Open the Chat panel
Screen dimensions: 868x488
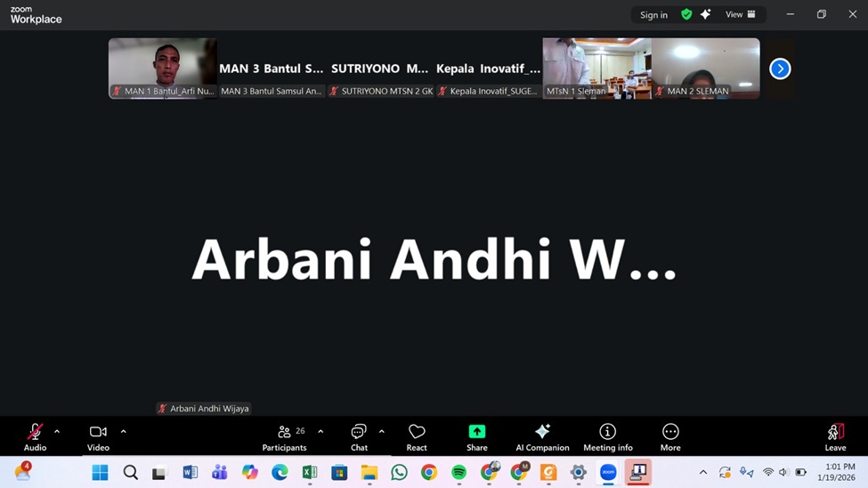[359, 436]
